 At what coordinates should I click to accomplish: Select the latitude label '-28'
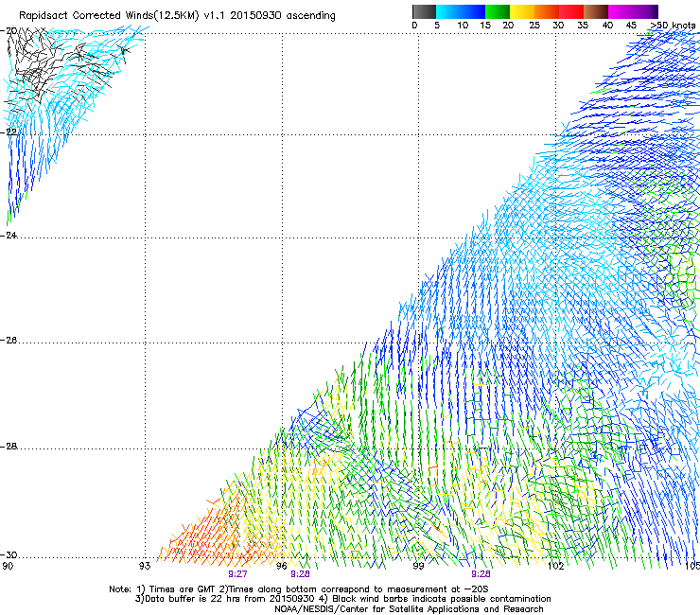9,447
